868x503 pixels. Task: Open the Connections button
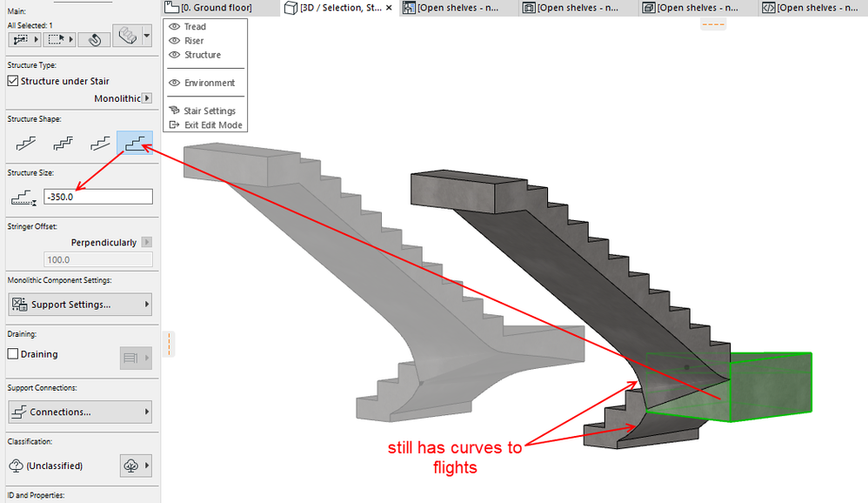[x=80, y=412]
